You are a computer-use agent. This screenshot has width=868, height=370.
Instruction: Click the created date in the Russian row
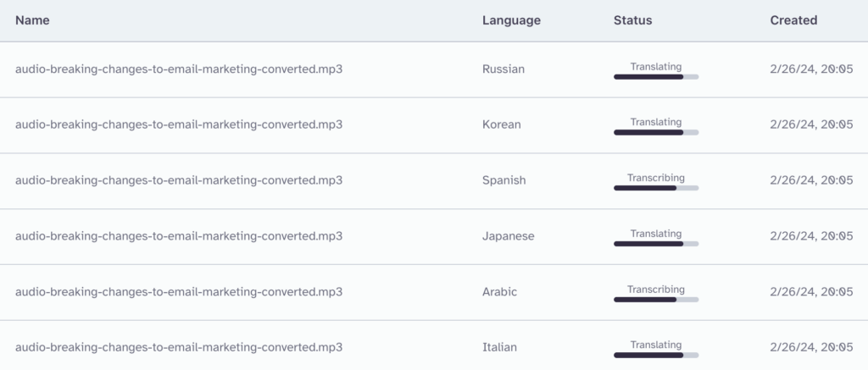point(811,69)
